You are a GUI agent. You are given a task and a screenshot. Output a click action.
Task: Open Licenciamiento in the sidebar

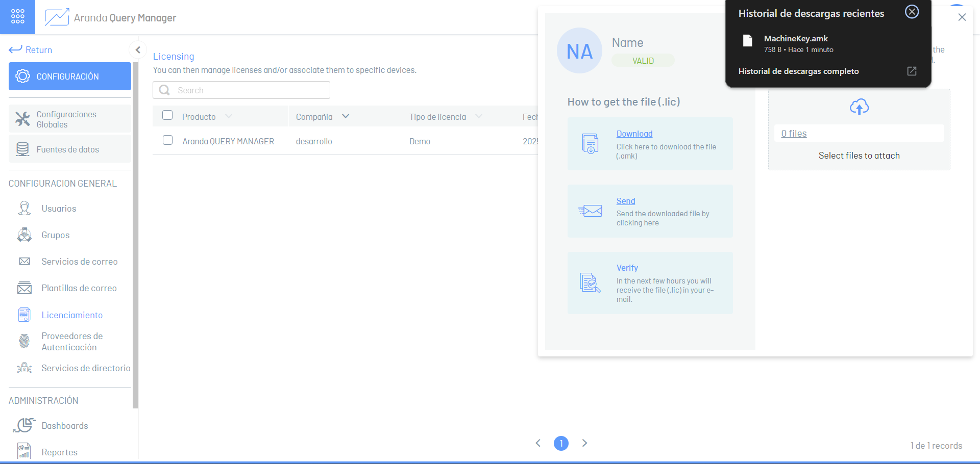tap(72, 315)
